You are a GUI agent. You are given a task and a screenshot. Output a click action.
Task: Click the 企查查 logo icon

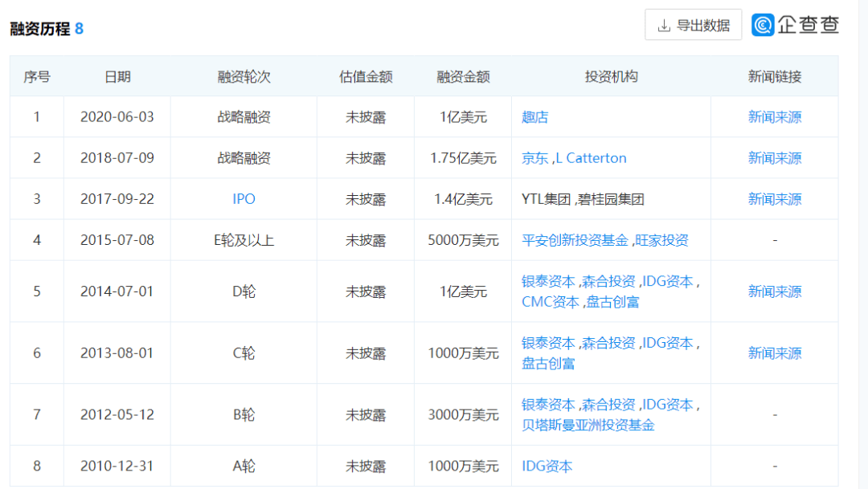tap(762, 25)
